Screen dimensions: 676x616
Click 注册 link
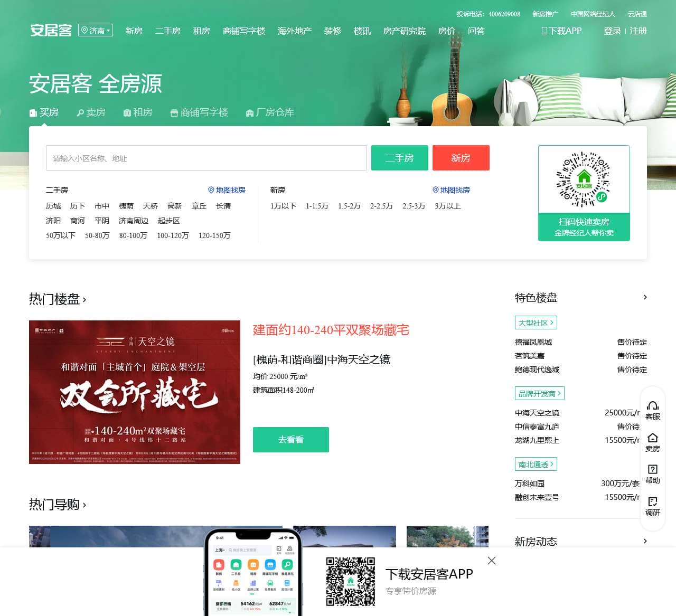[x=638, y=31]
